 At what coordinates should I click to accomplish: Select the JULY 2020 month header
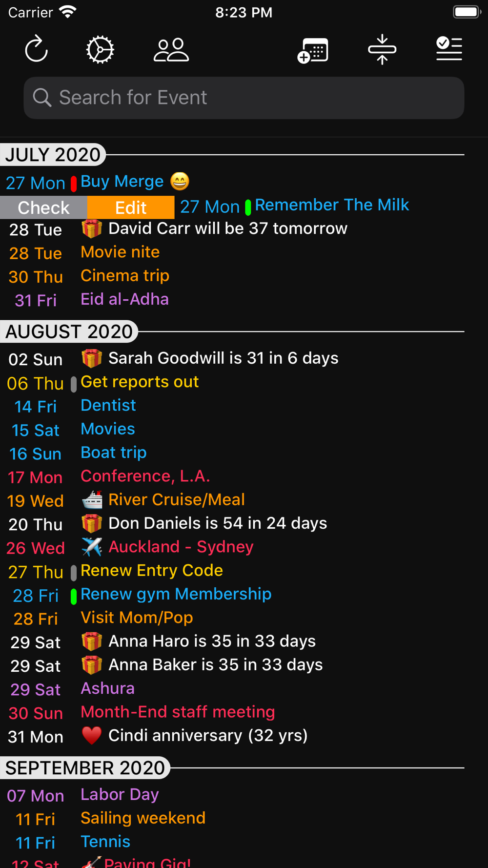point(53,155)
